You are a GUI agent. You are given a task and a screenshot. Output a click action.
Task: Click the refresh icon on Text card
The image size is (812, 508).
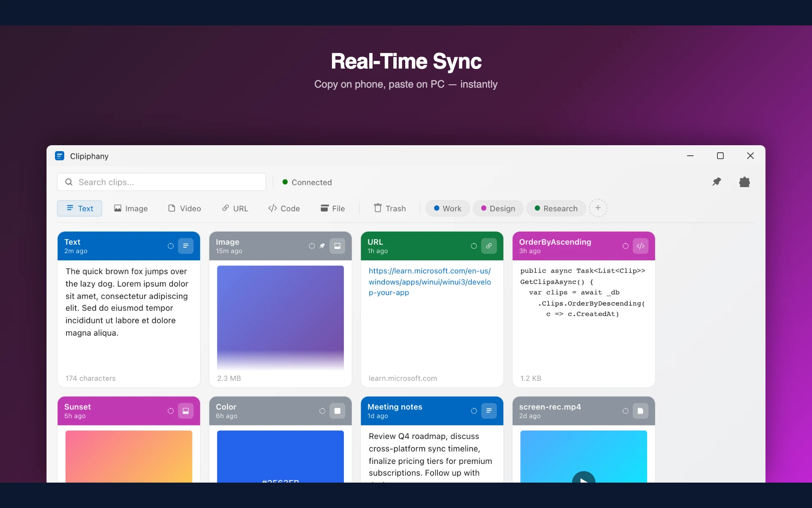170,246
